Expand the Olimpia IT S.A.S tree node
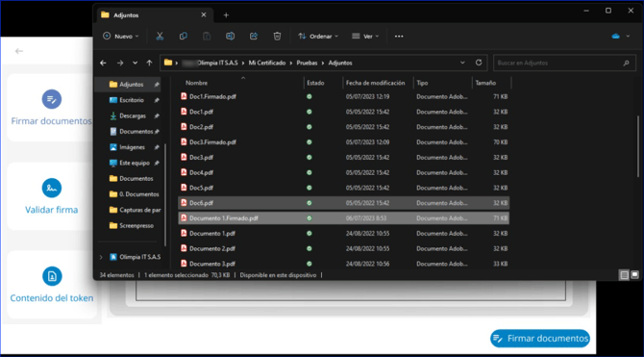Image resolution: width=644 pixels, height=357 pixels. click(x=101, y=257)
